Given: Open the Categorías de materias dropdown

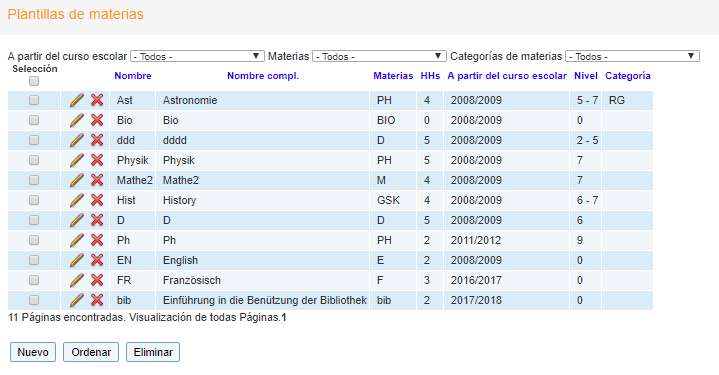Looking at the screenshot, I should (632, 56).
